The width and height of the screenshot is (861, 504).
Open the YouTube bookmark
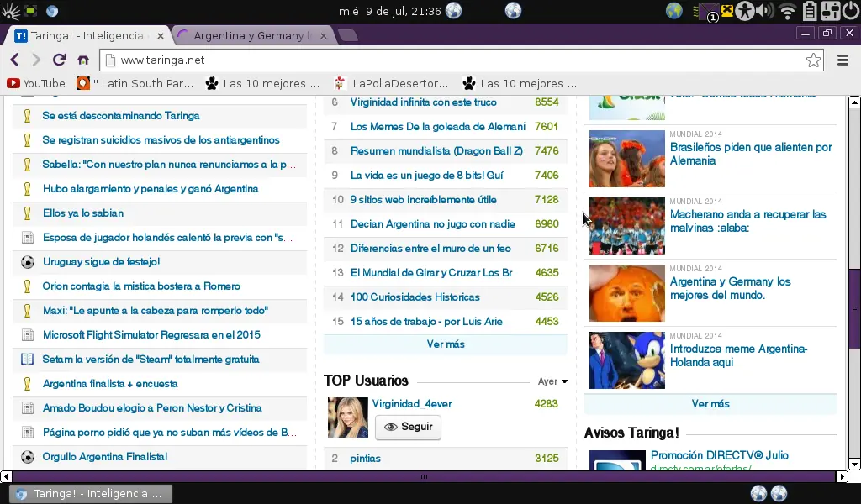(35, 83)
